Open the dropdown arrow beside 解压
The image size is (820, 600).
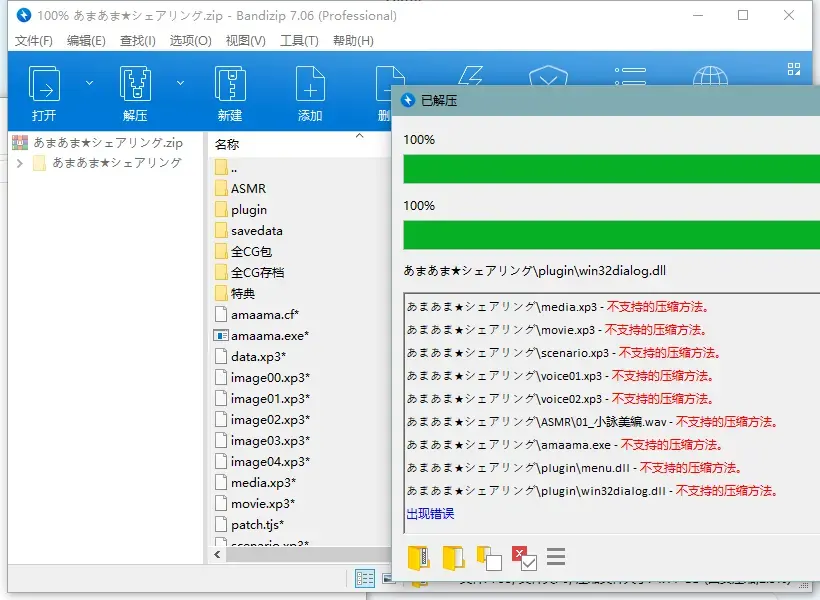(180, 83)
